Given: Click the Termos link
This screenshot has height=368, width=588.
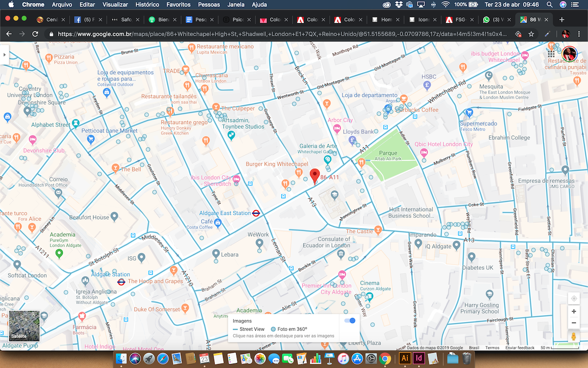Looking at the screenshot, I should [x=492, y=348].
